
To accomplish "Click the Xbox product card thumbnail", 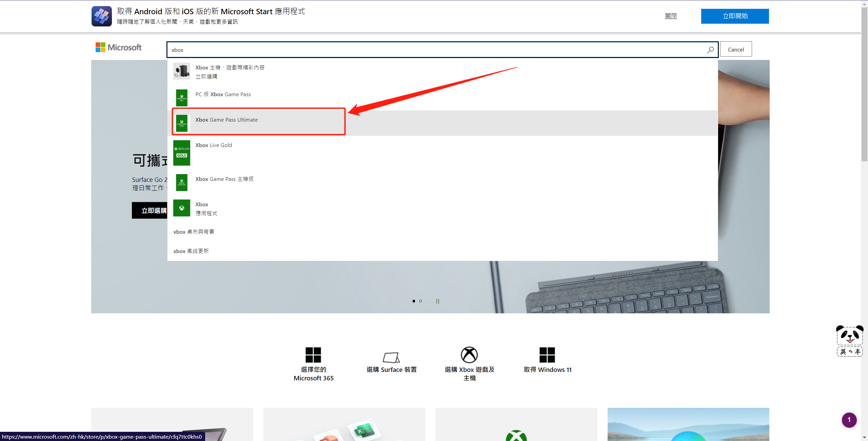I will tap(516, 424).
